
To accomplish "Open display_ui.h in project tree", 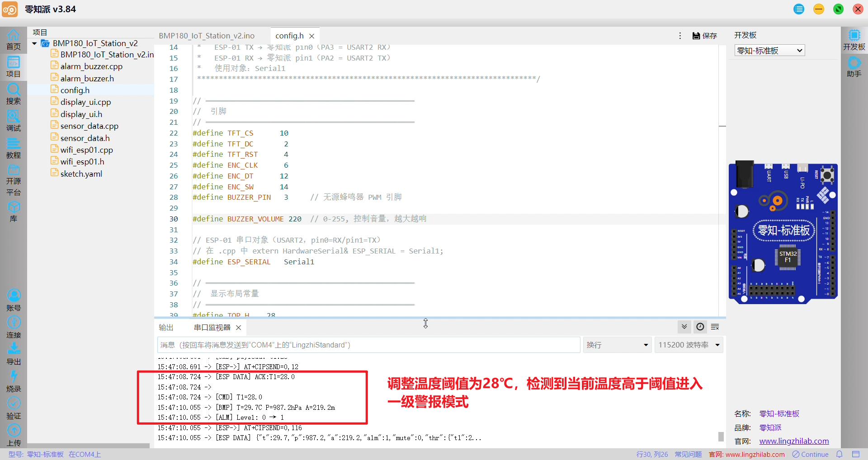I will pyautogui.click(x=81, y=114).
